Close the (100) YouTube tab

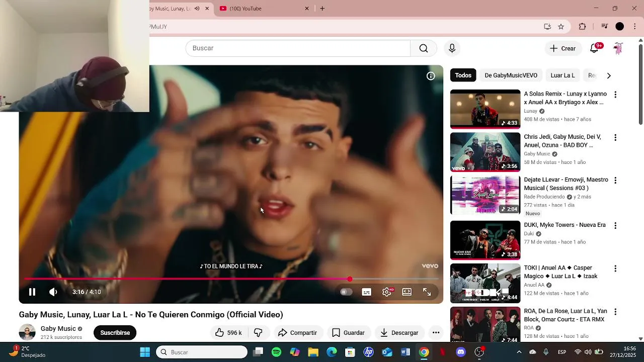click(x=307, y=9)
